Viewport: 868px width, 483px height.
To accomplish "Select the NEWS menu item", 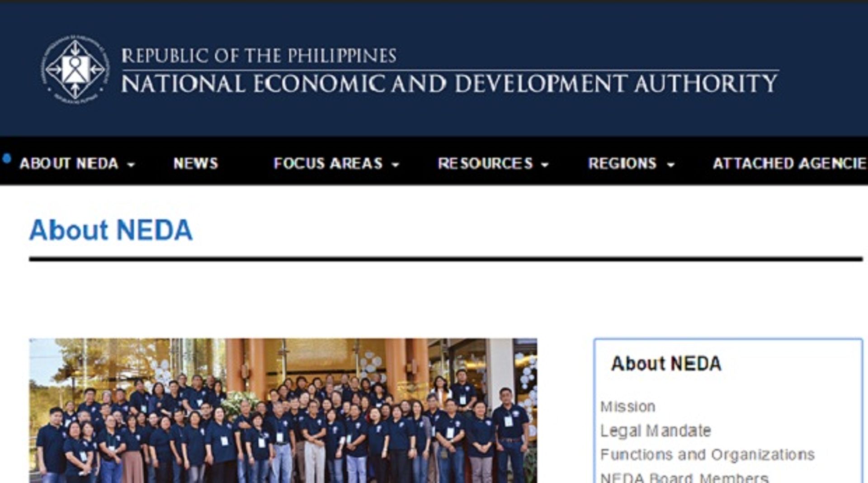I will tap(195, 164).
